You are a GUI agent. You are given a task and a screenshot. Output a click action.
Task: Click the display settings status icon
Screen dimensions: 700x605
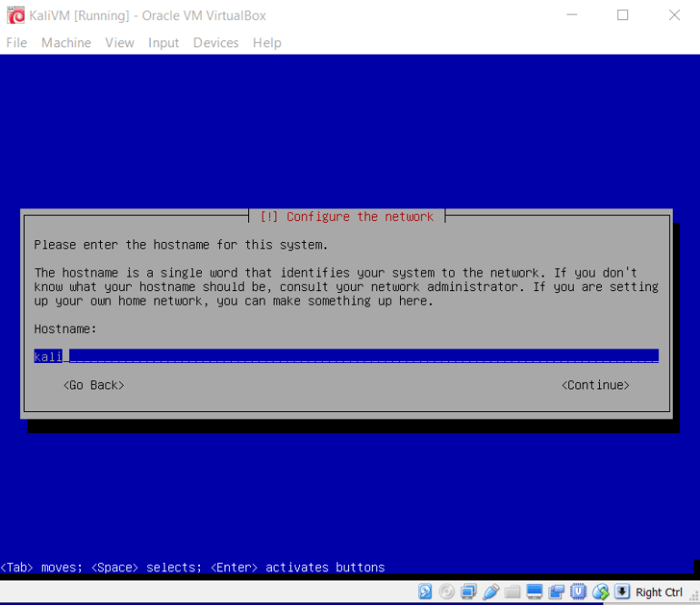[535, 591]
